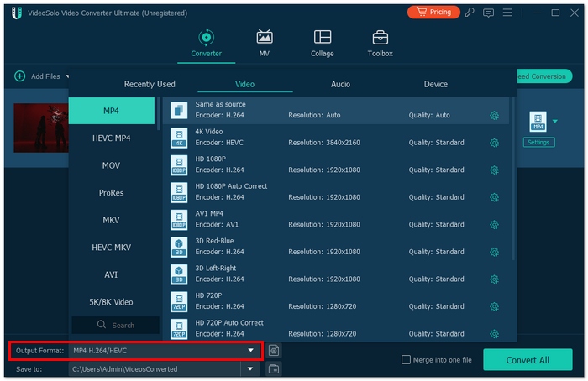This screenshot has height=381, width=588.
Task: Select the Same as source preset icon
Action: (179, 111)
